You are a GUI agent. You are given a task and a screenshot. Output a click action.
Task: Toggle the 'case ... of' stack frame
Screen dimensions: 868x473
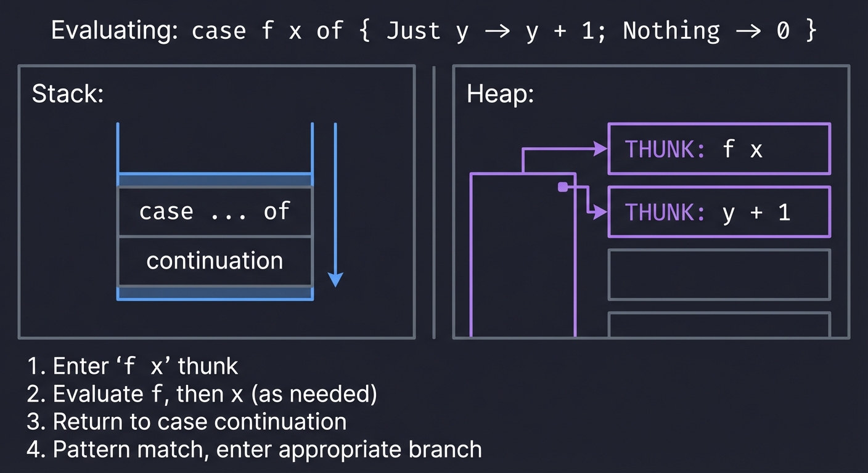(x=215, y=211)
